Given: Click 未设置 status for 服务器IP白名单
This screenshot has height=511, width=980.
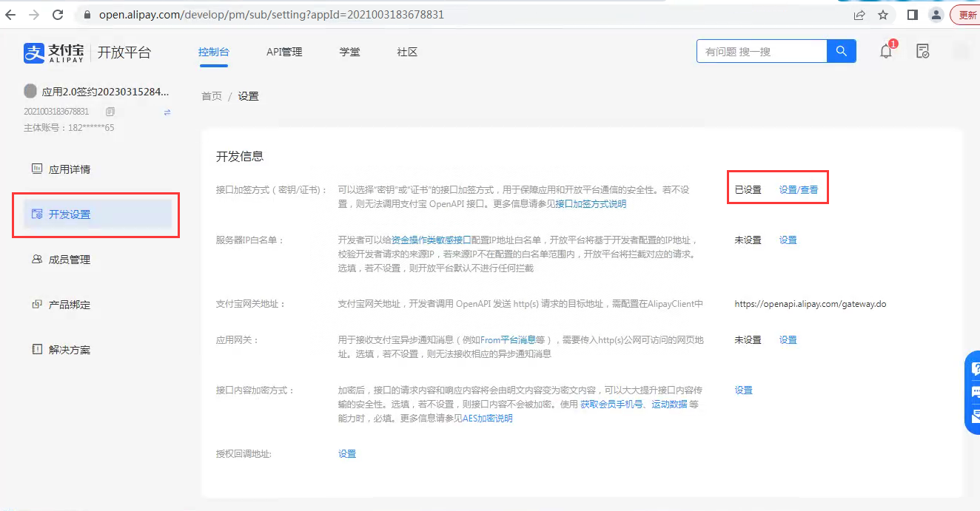Looking at the screenshot, I should [x=748, y=240].
